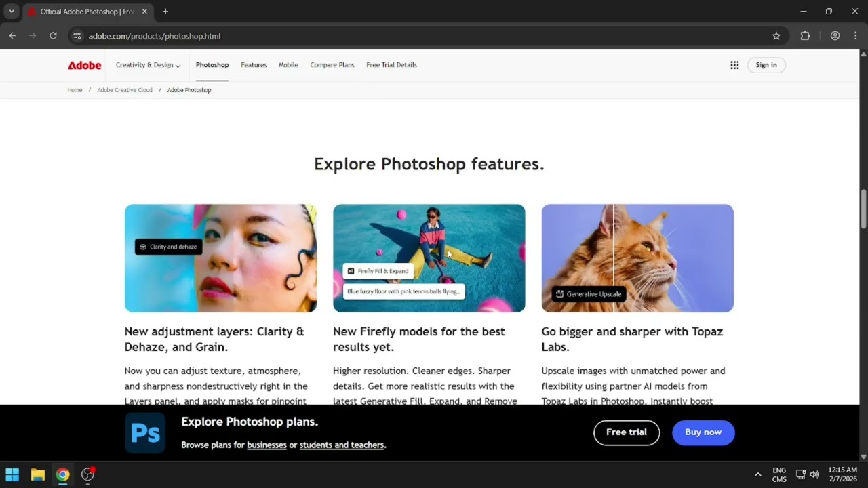Open Compare Plans nav item
The width and height of the screenshot is (868, 488).
click(332, 65)
